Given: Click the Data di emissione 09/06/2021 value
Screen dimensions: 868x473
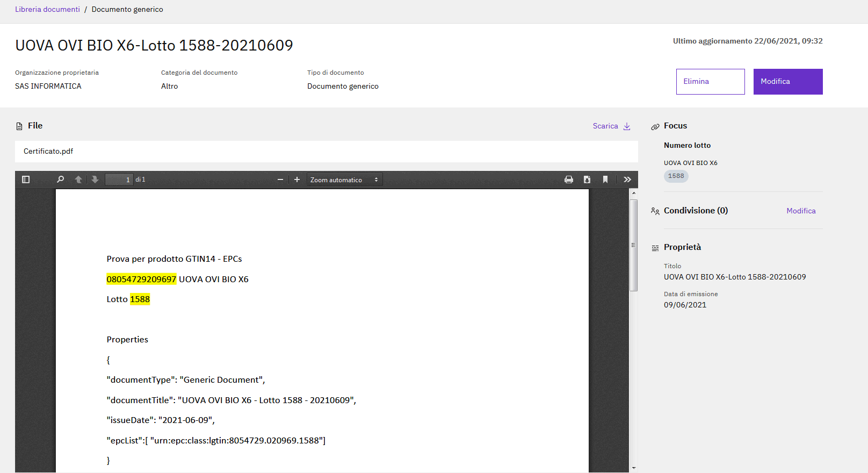Looking at the screenshot, I should [685, 305].
